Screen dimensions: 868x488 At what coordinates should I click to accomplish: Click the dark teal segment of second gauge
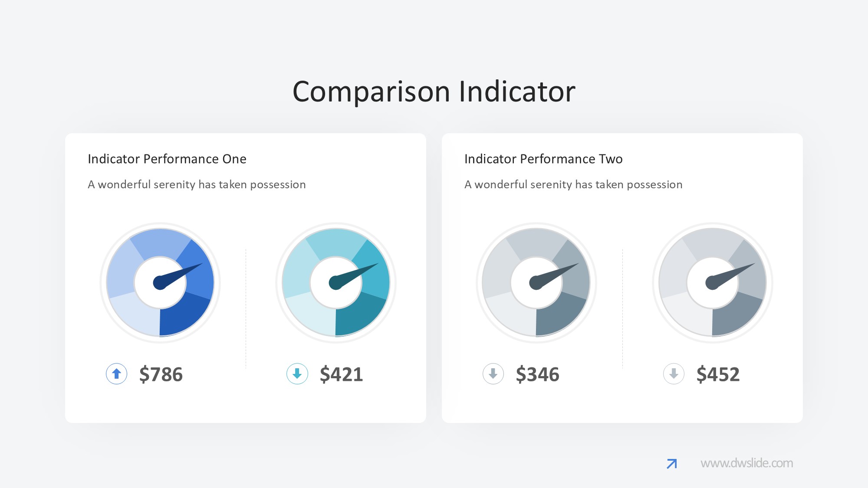click(360, 316)
